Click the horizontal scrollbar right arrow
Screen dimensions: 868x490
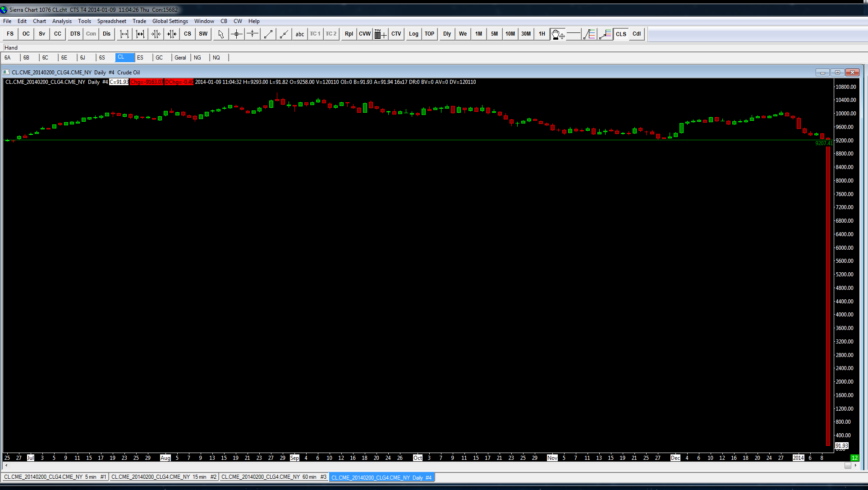pyautogui.click(x=855, y=465)
